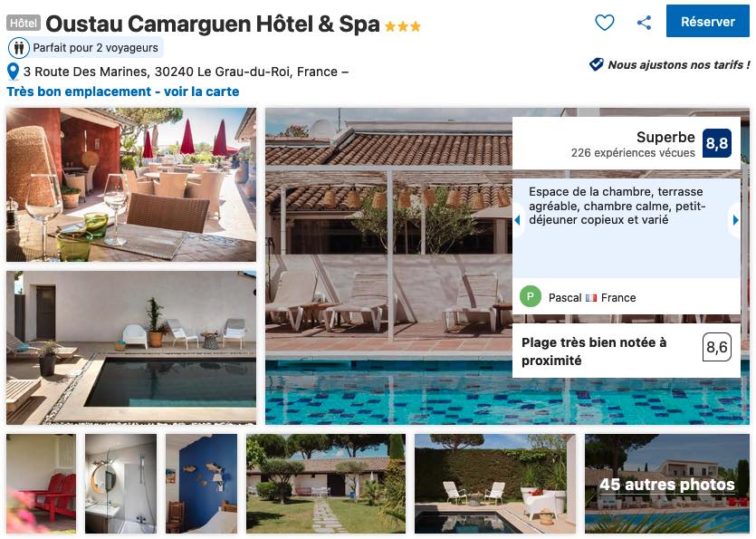
Task: Click 'Nous ajustons nos tarifs !' link
Action: point(679,64)
